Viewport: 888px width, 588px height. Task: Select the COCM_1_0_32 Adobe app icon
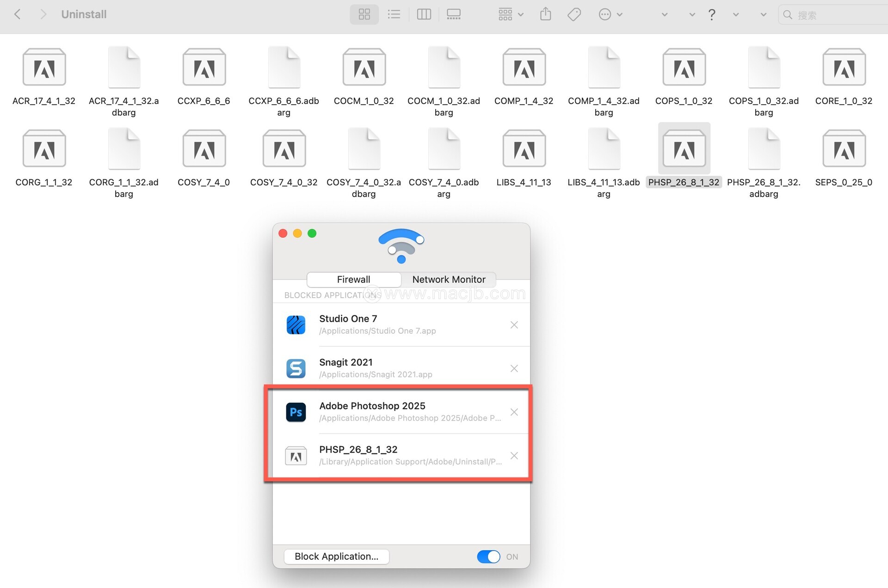pyautogui.click(x=364, y=67)
